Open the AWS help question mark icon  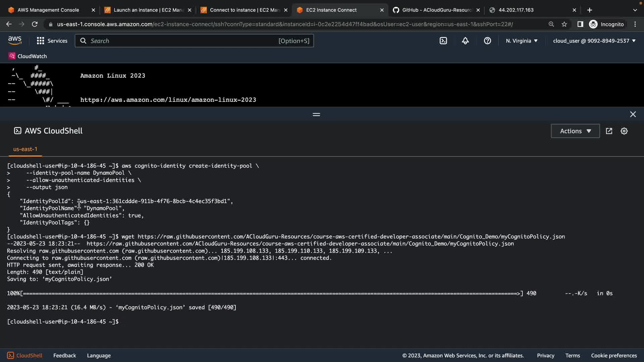(x=487, y=41)
